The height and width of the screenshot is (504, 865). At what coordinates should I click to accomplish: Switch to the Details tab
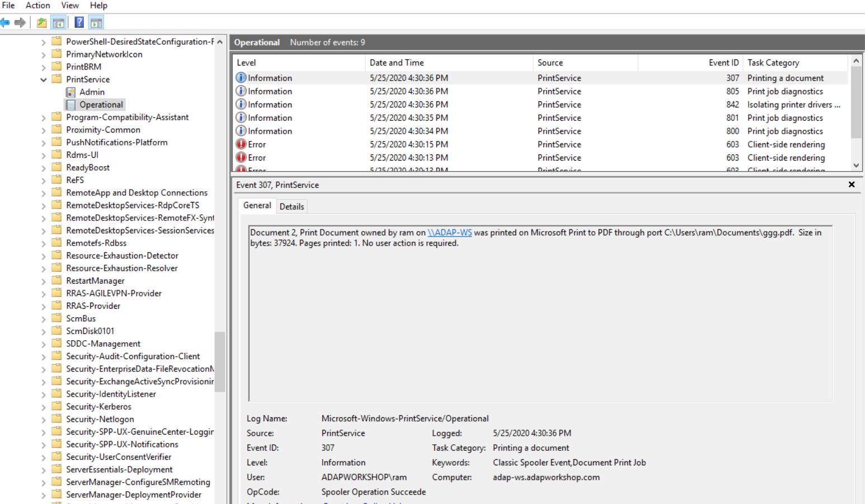292,206
